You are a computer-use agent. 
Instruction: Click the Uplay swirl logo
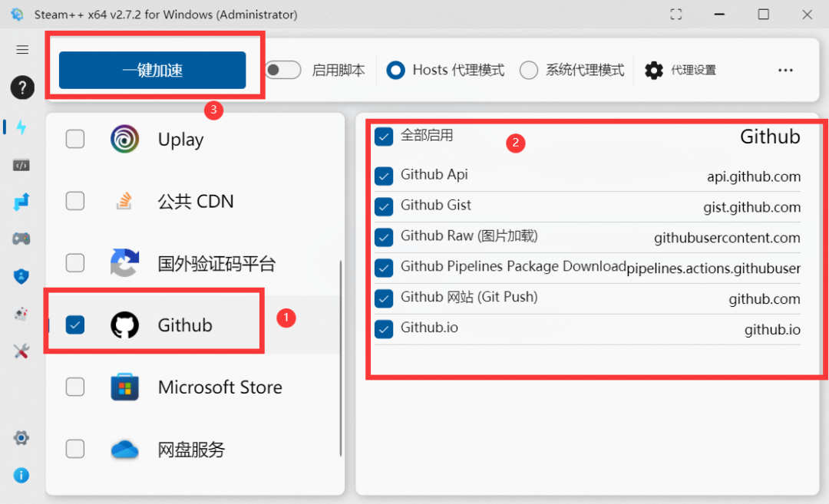[125, 139]
